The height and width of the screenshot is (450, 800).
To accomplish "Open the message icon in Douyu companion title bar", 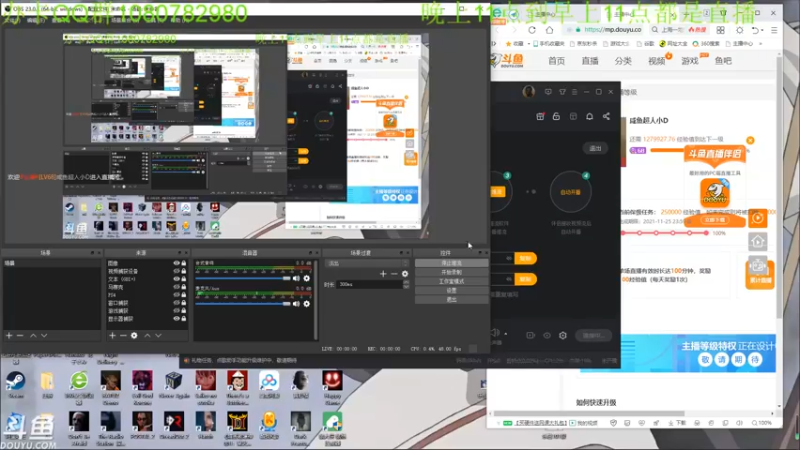I will (x=548, y=92).
